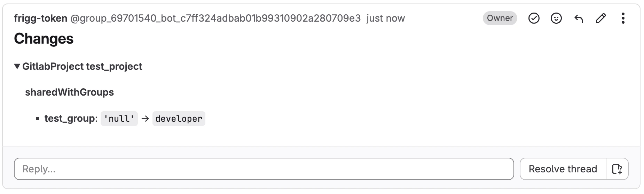Click the reply arrow icon
The height and width of the screenshot is (194, 644).
579,18
